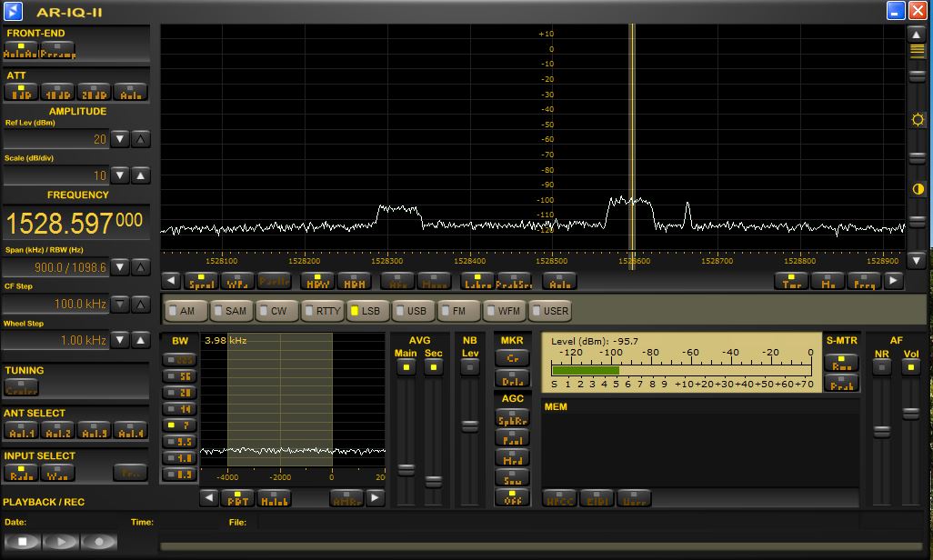Click the AF Vol slider handle
This screenshot has width=933, height=560.
pyautogui.click(x=910, y=413)
